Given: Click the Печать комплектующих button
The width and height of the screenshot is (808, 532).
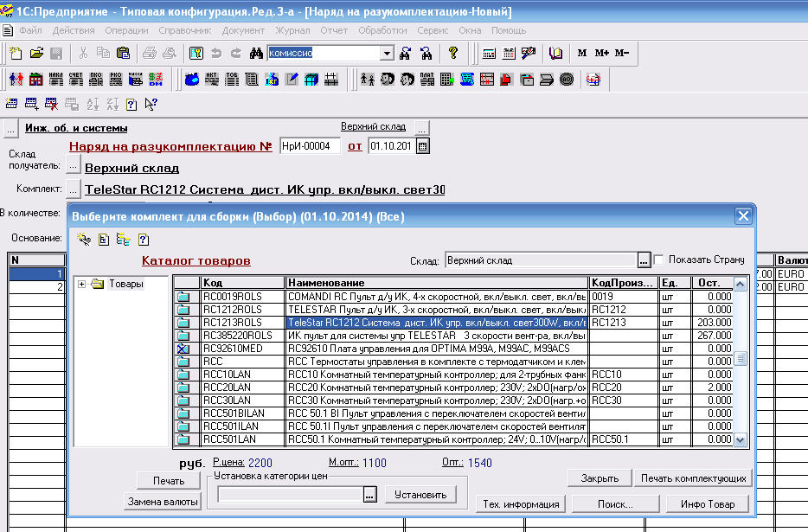Looking at the screenshot, I should pyautogui.click(x=693, y=478).
